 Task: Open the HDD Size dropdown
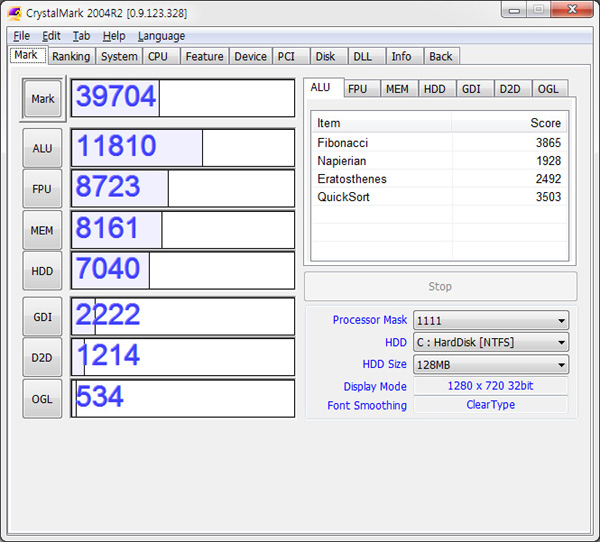[x=491, y=365]
